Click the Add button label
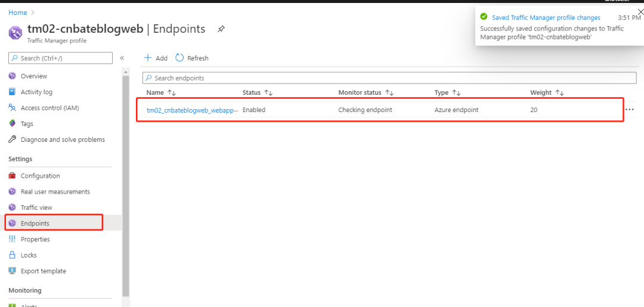This screenshot has height=307, width=644. [162, 58]
